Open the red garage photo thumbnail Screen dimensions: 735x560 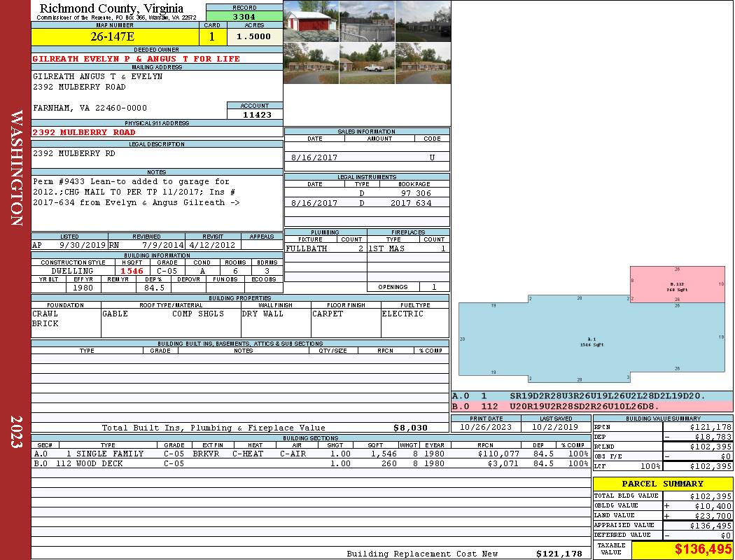pos(311,21)
